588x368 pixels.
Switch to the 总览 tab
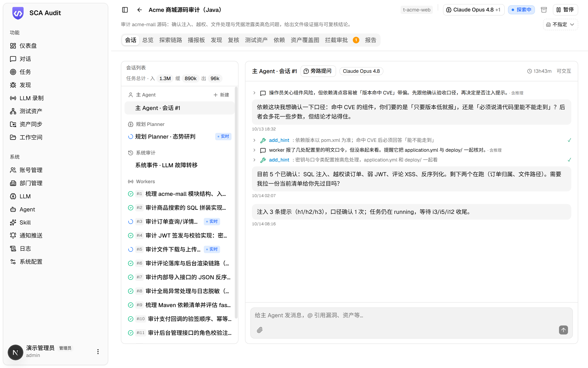148,40
